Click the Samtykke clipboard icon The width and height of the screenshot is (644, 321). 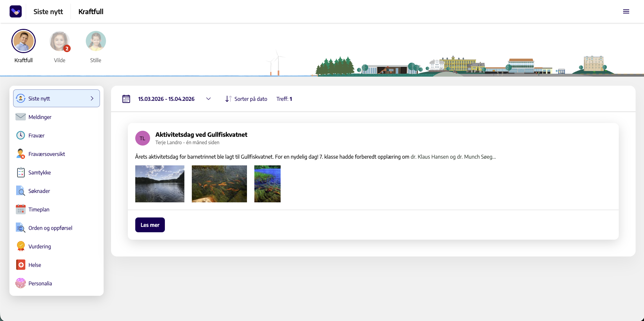(x=21, y=172)
